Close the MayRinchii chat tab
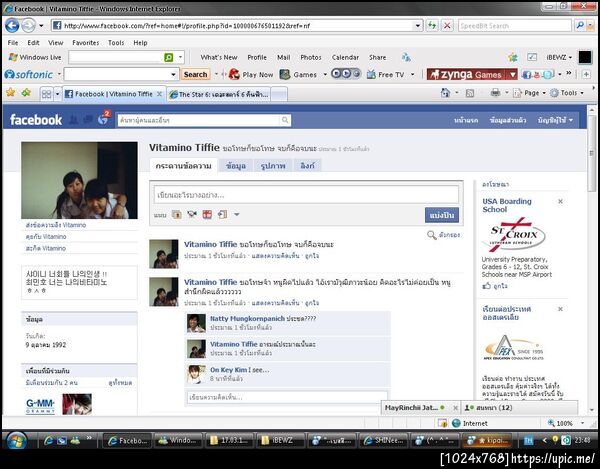The image size is (600, 469). tap(455, 408)
